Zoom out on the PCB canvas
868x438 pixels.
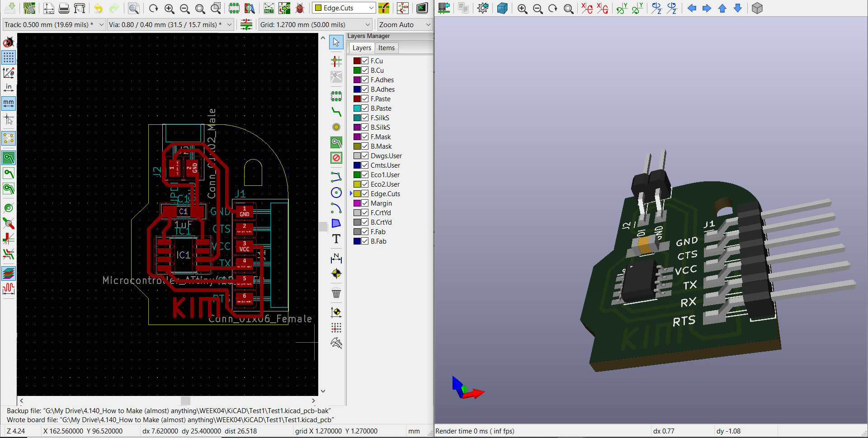pyautogui.click(x=185, y=8)
